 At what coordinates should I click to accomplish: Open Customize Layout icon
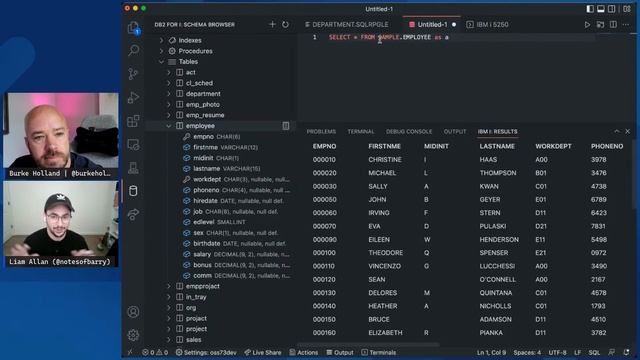pos(627,9)
